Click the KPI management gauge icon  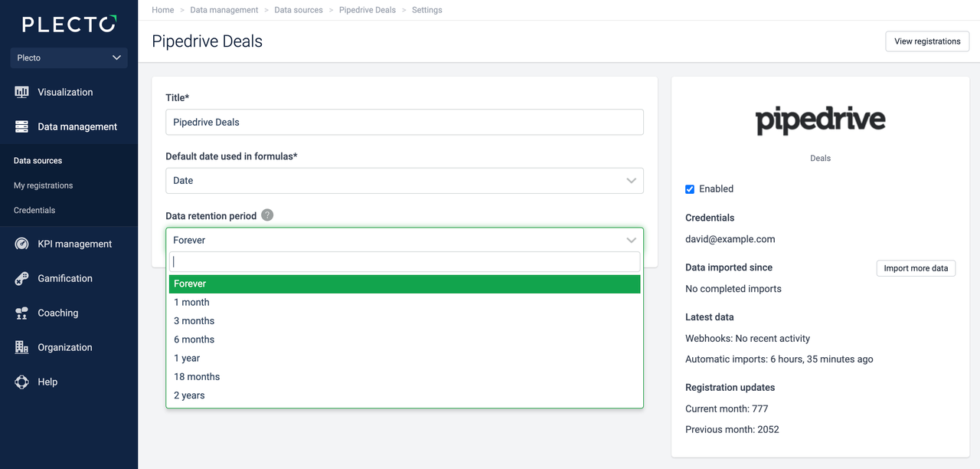pos(21,244)
